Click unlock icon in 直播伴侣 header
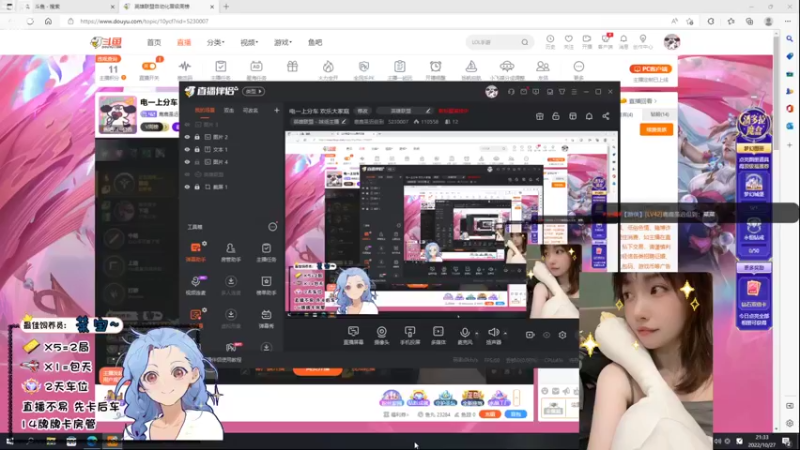The height and width of the screenshot is (450, 800). click(x=556, y=116)
